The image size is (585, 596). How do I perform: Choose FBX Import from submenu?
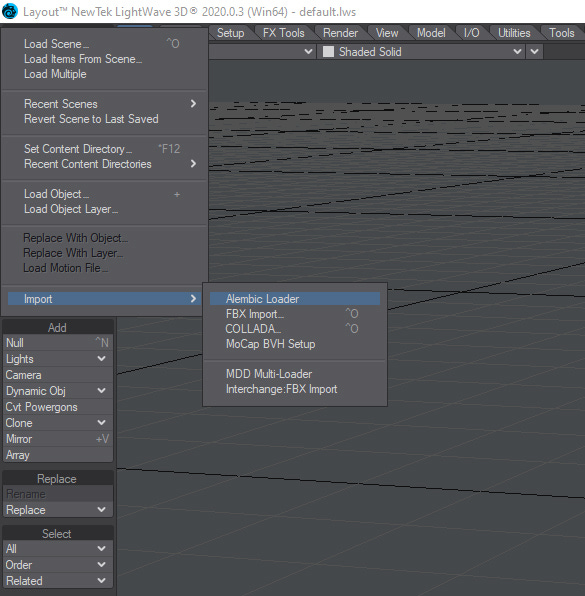tap(295, 314)
